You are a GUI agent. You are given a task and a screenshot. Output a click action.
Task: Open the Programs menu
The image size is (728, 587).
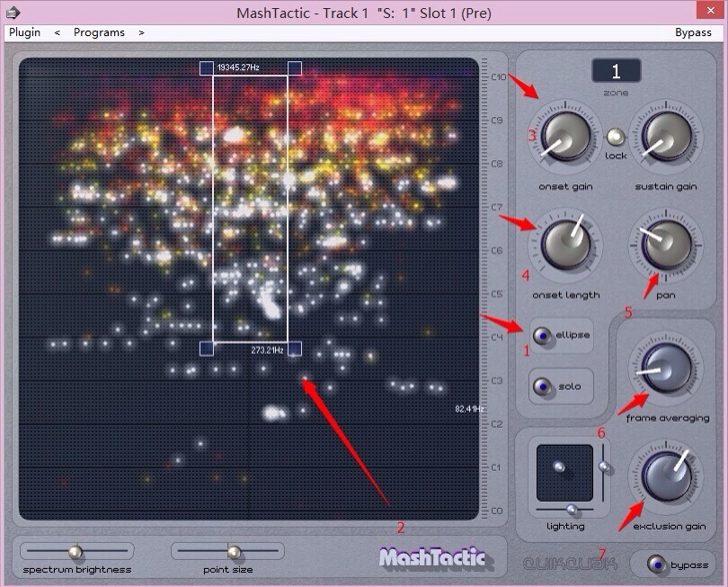tap(99, 32)
